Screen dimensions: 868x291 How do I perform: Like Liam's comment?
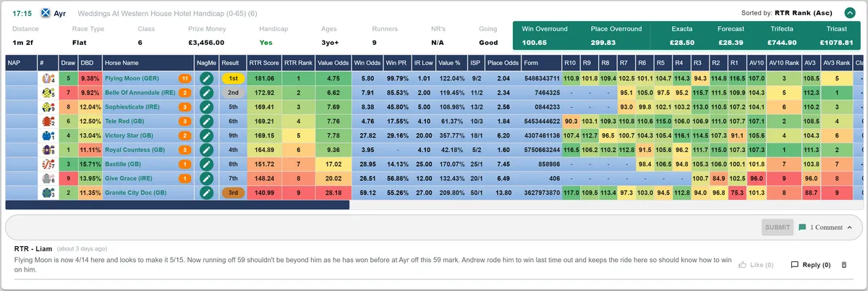(x=756, y=265)
